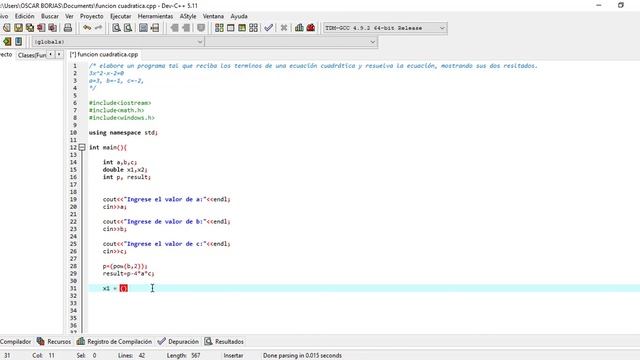Click the 'Ingrese el valor de a:' string

tap(164, 200)
